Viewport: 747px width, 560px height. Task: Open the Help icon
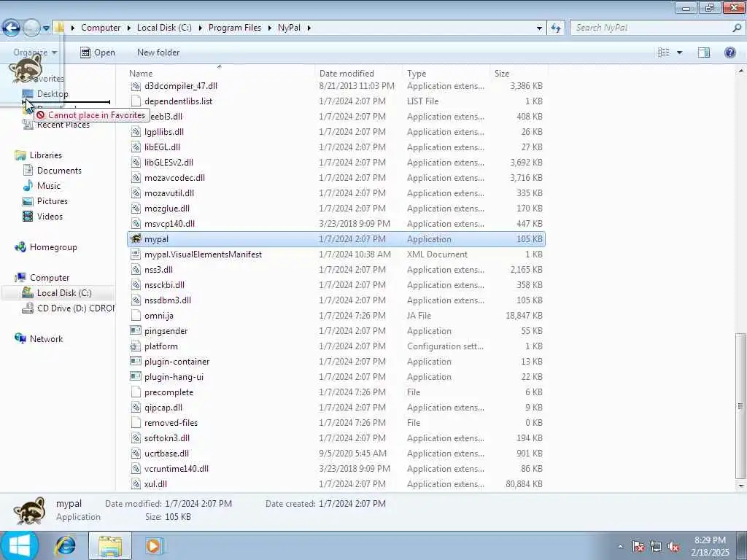click(729, 52)
